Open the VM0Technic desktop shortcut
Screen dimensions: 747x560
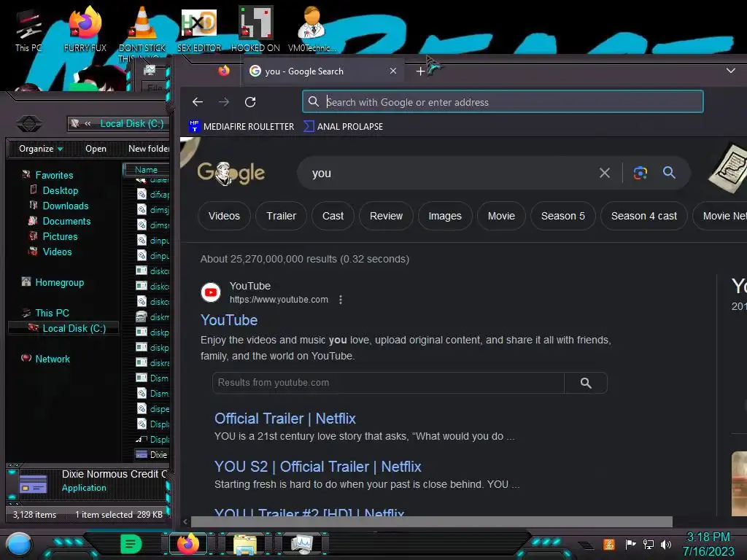311,29
